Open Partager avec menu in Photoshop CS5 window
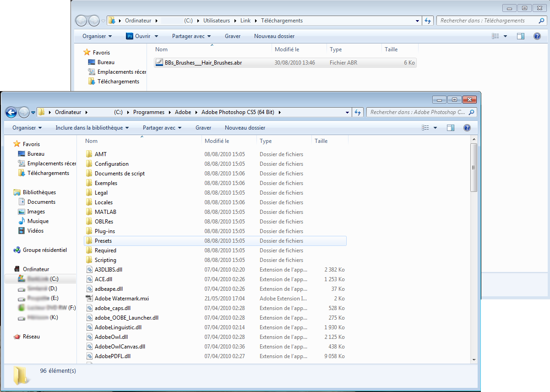550x392 pixels. [x=162, y=128]
